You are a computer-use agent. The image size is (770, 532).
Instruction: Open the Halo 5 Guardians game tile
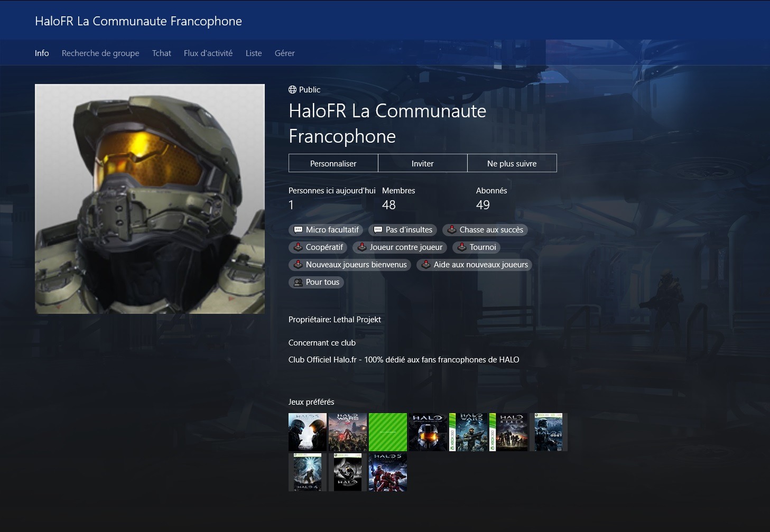click(307, 432)
